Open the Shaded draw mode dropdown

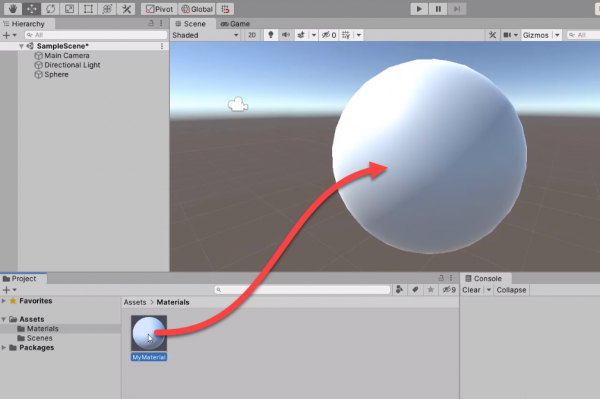click(205, 35)
